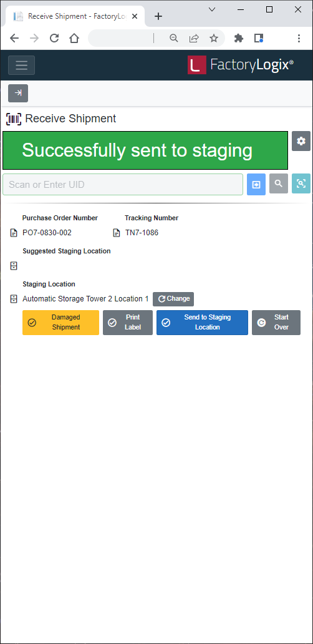Select Automatic Storage Tower 2 Location 1 text
This screenshot has height=644, width=313.
pyautogui.click(x=85, y=298)
